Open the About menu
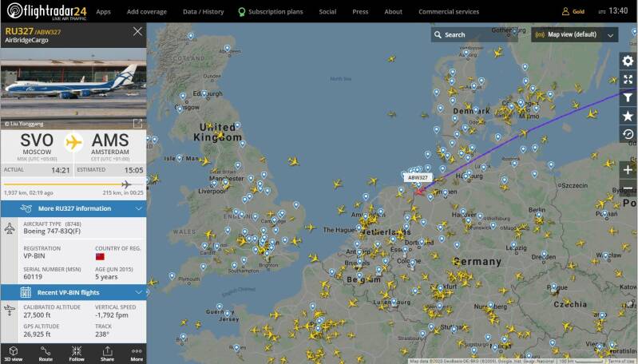Screen dimensions: 638x364 [394, 12]
